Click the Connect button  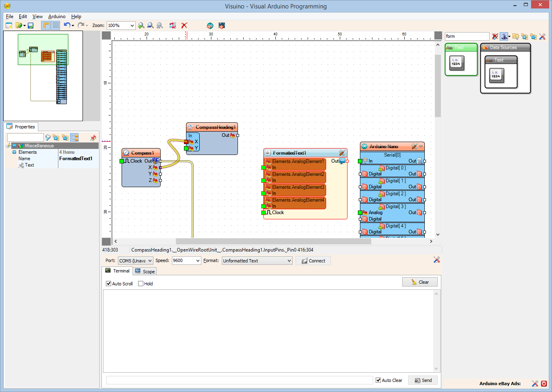pyautogui.click(x=313, y=261)
